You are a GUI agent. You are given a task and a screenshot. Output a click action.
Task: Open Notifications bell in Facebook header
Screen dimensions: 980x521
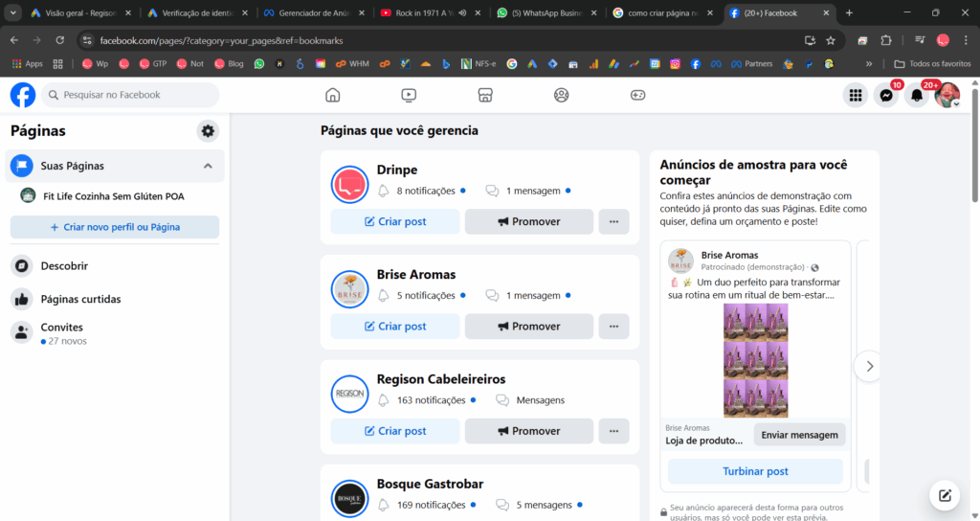click(917, 95)
